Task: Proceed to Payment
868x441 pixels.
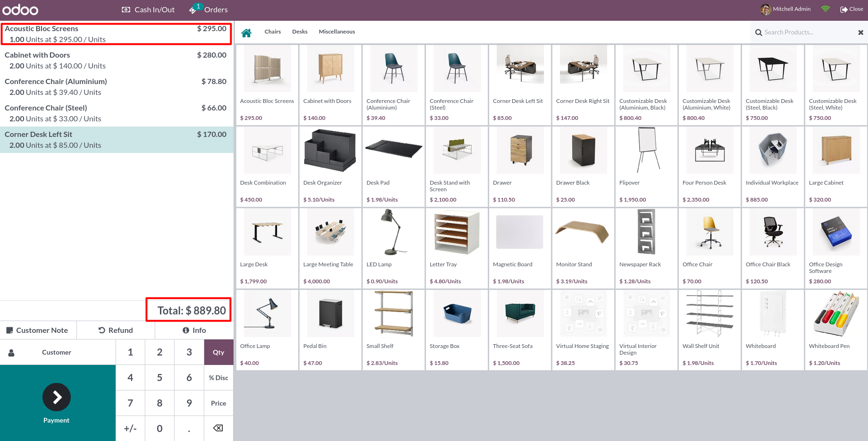Action: click(x=58, y=403)
